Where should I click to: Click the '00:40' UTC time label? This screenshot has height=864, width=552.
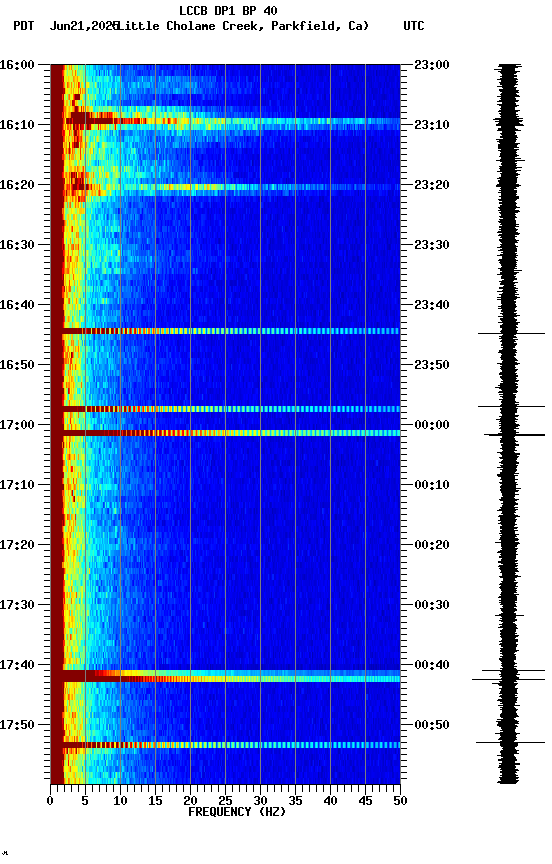point(432,666)
